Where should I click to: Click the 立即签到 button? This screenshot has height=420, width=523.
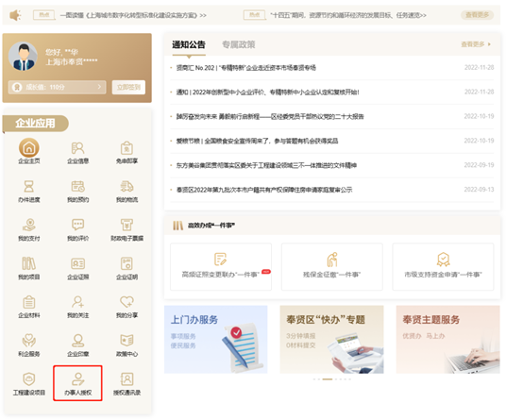click(x=128, y=87)
